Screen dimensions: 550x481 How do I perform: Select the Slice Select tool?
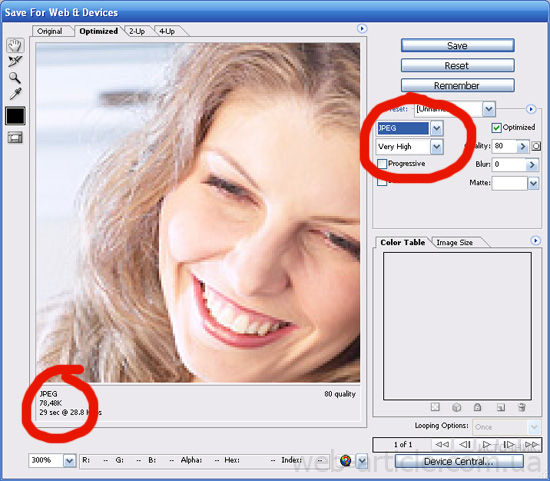pyautogui.click(x=15, y=61)
